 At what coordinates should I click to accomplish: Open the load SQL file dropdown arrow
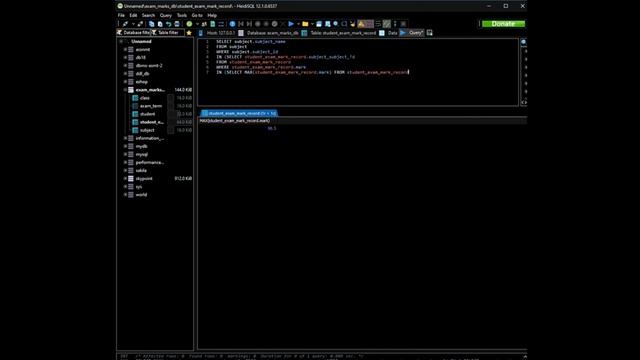312,24
